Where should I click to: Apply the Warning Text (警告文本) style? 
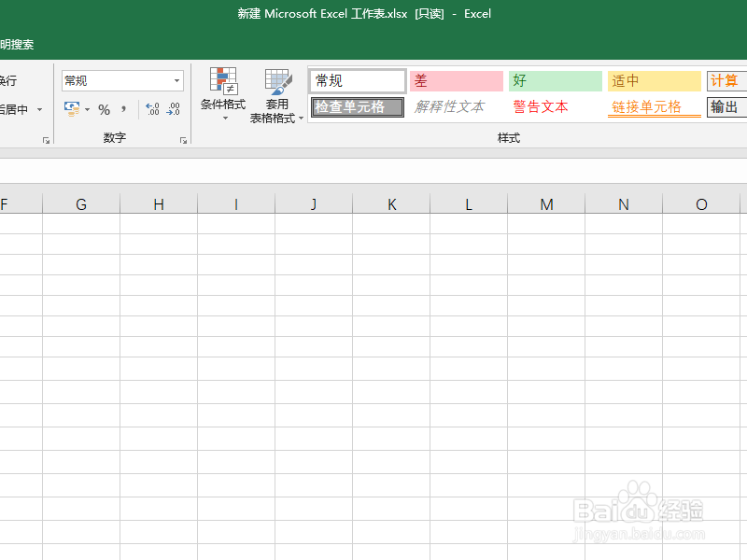click(x=556, y=107)
